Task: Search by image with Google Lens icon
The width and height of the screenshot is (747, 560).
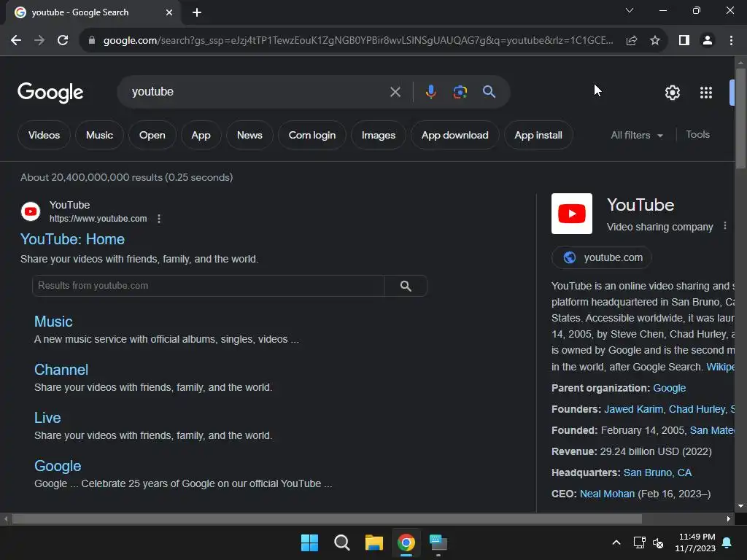Action: 460,92
